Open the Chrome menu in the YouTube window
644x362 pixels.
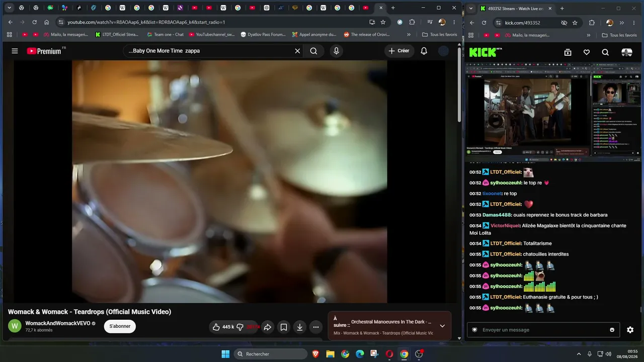(x=454, y=22)
